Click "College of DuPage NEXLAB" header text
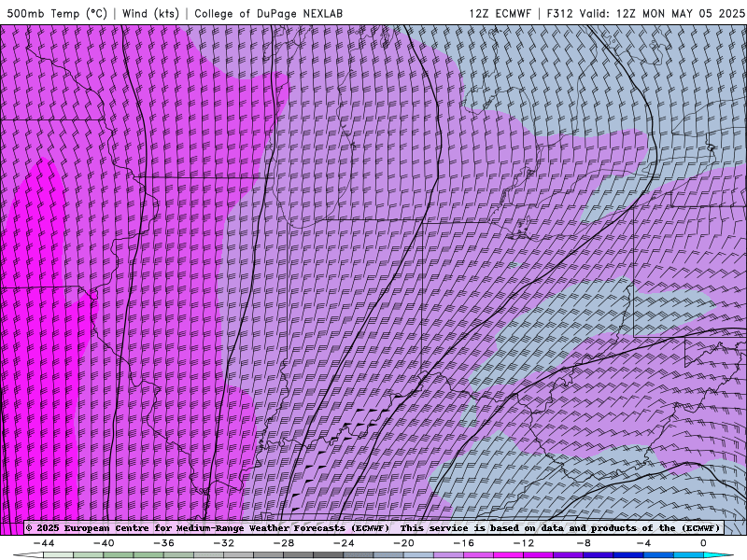Image resolution: width=747 pixels, height=560 pixels. (x=268, y=13)
